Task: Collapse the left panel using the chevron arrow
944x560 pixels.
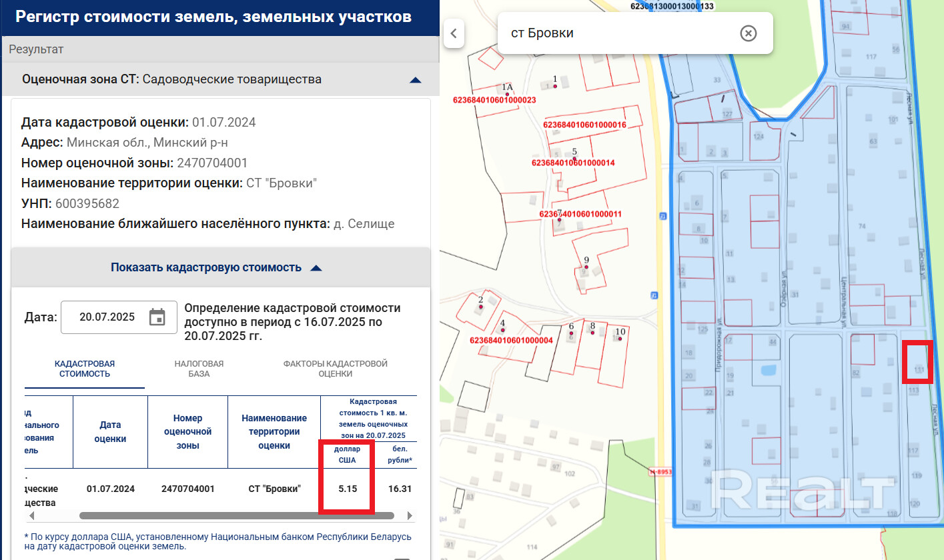Action: (x=454, y=33)
